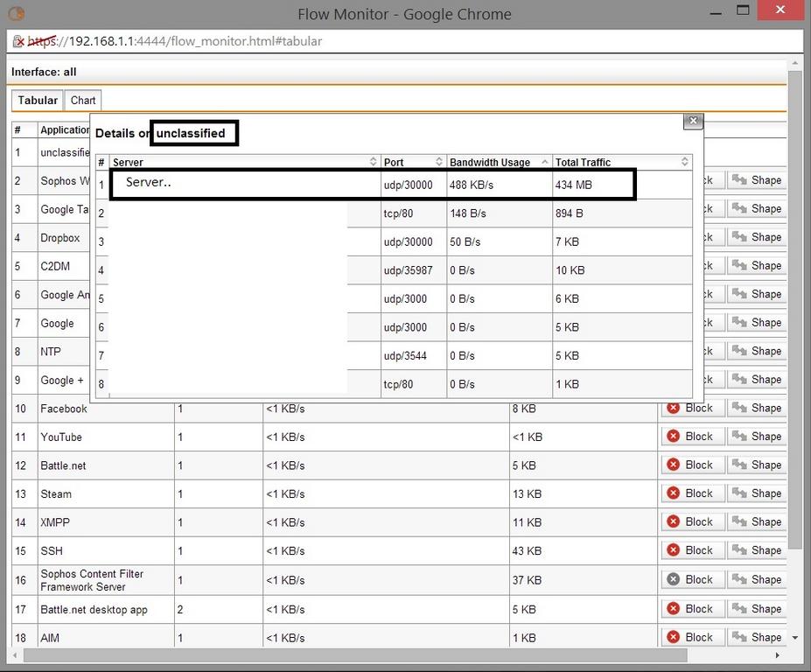Block the Facebook application
811x672 pixels.
[x=691, y=408]
